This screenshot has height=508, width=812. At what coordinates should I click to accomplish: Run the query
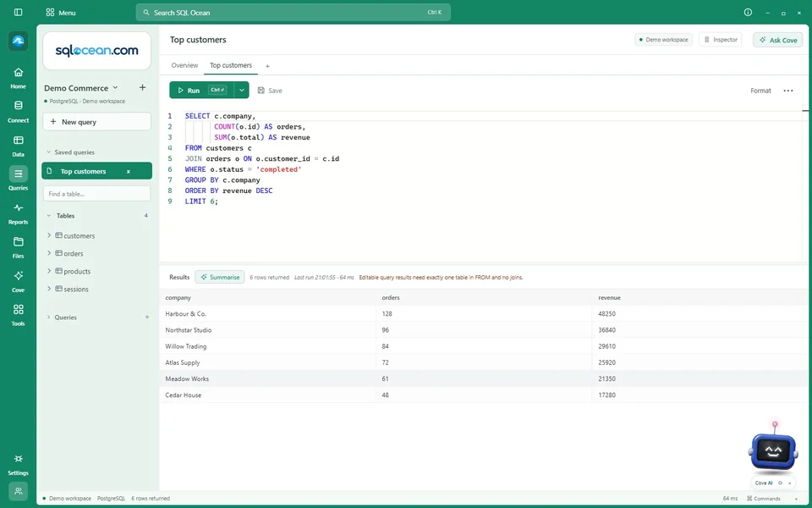point(202,91)
